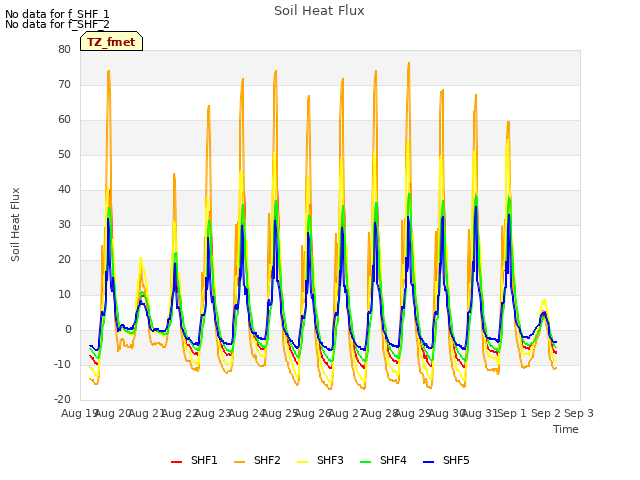The width and height of the screenshot is (640, 480).
Task: Click the y-axis tick label 60
Action: pos(64,120)
